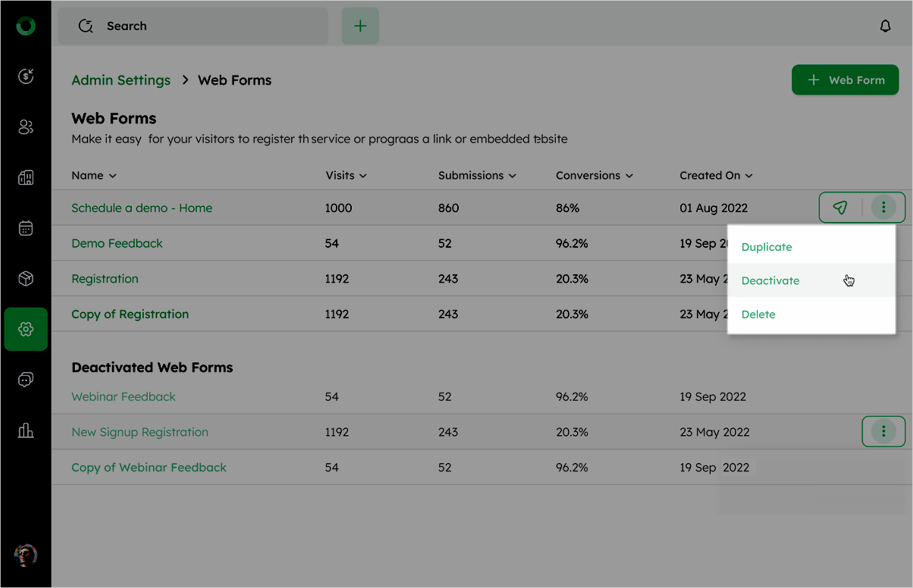
Task: Select Deactivate from the context menu
Action: [x=770, y=280]
